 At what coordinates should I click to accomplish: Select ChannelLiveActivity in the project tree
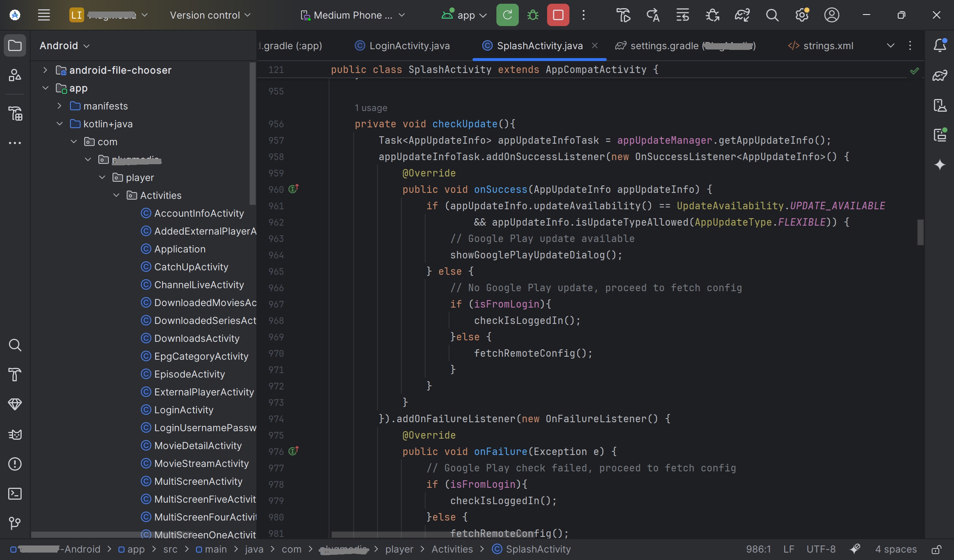199,284
